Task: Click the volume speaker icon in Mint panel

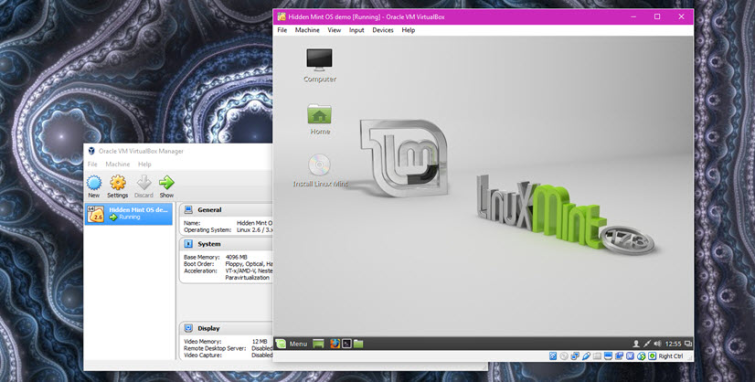Action: 658,343
